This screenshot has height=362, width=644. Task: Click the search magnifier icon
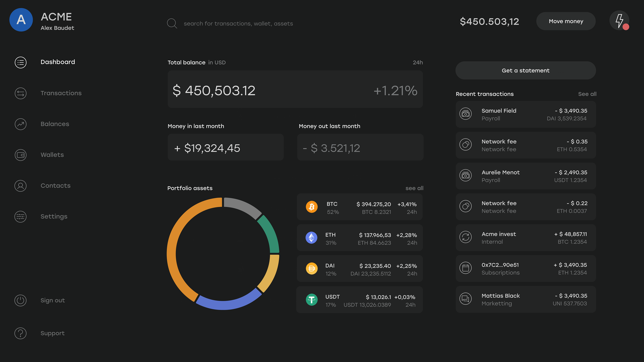172,23
